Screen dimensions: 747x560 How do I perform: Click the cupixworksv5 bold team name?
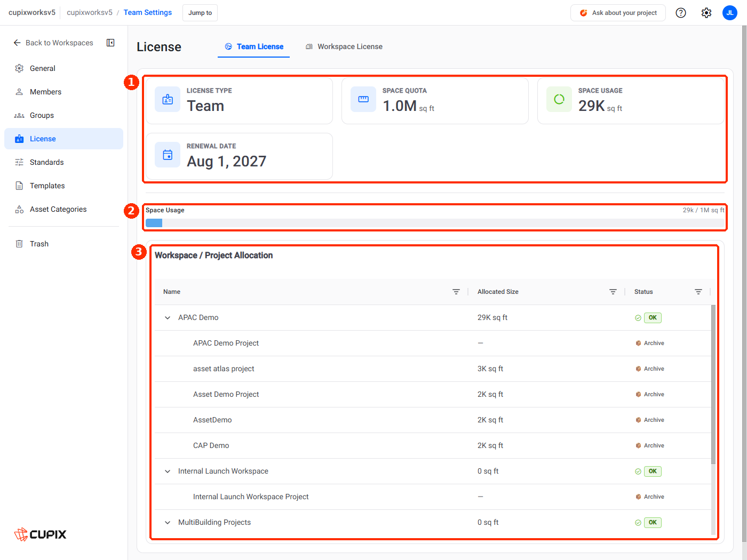pyautogui.click(x=32, y=12)
